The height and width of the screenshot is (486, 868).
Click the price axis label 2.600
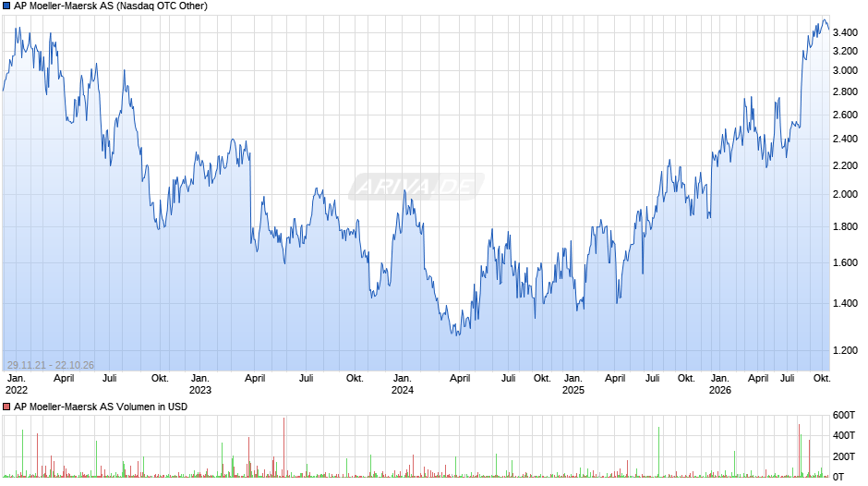point(845,115)
